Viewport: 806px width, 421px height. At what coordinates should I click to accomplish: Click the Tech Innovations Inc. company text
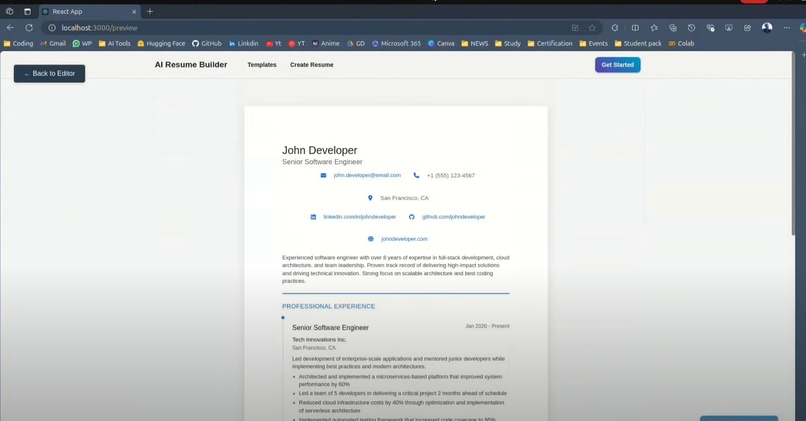[319, 340]
